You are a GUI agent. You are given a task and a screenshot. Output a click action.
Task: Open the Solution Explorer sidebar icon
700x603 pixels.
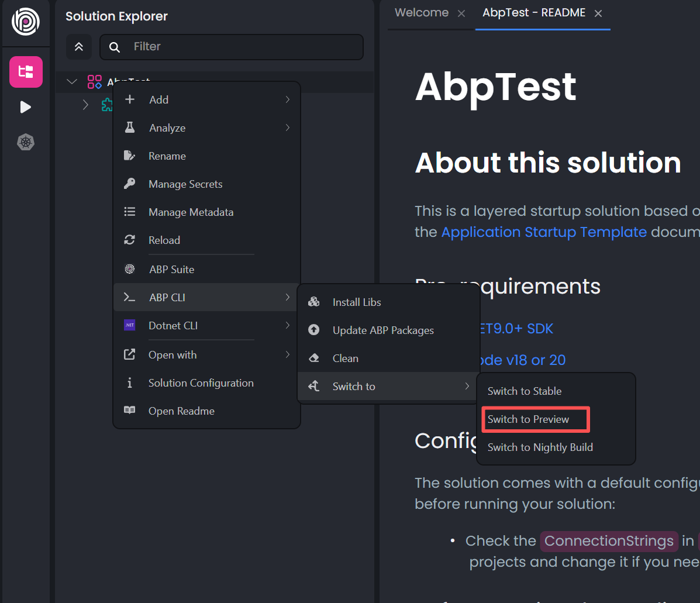click(26, 72)
